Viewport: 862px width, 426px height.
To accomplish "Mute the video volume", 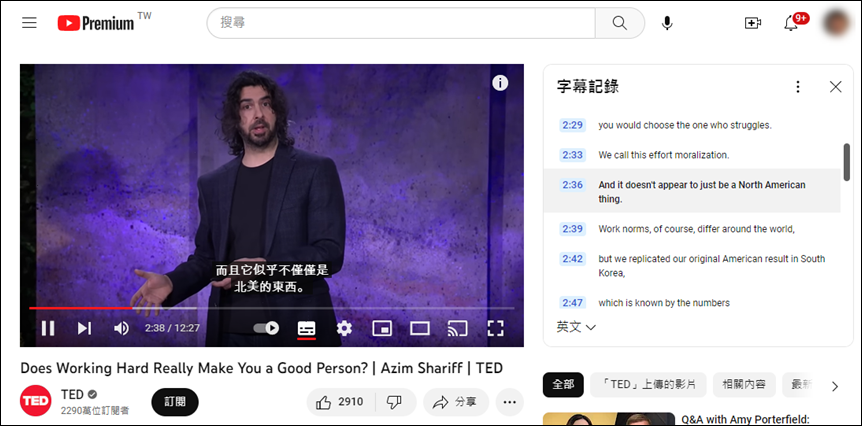I will (x=121, y=329).
